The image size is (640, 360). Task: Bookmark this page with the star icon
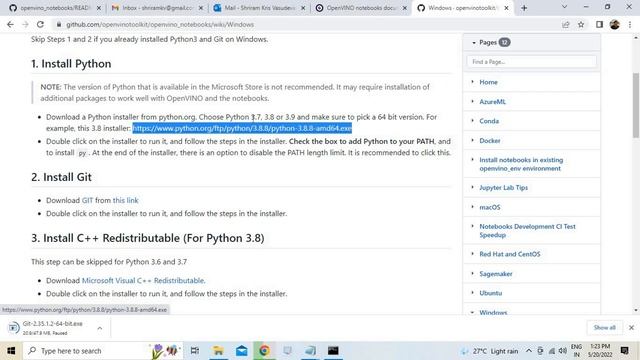pyautogui.click(x=581, y=24)
